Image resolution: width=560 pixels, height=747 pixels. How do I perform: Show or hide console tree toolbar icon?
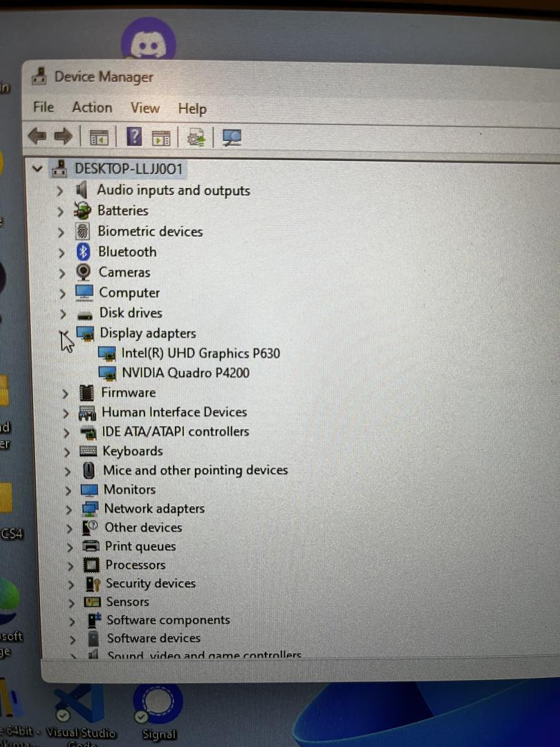(99, 138)
